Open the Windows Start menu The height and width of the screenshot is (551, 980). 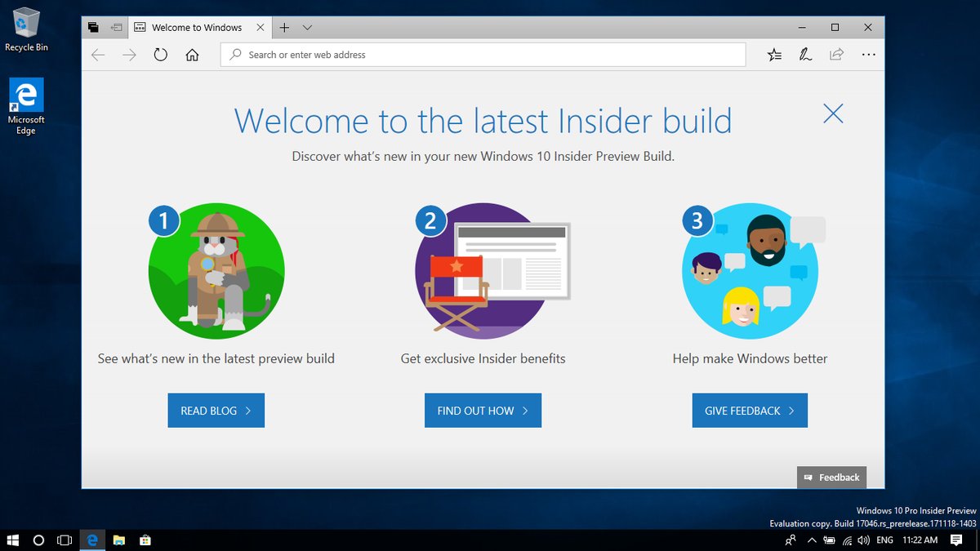click(13, 540)
